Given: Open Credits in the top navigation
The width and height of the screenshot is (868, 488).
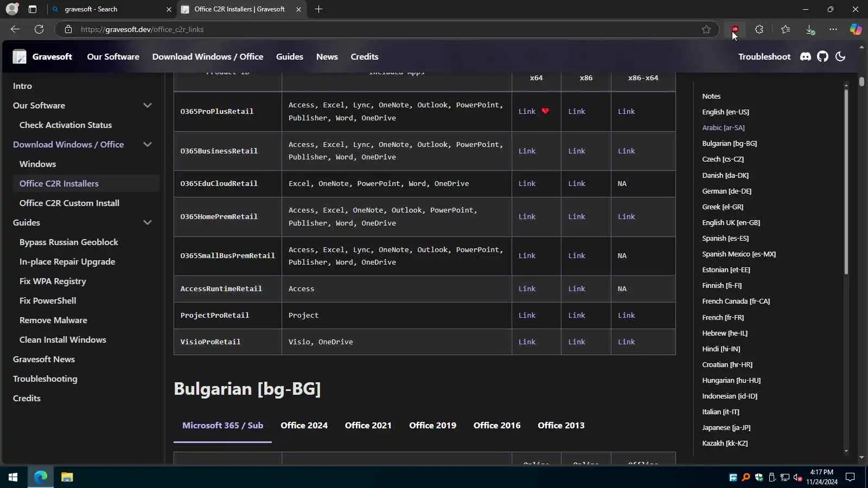Looking at the screenshot, I should click(364, 56).
